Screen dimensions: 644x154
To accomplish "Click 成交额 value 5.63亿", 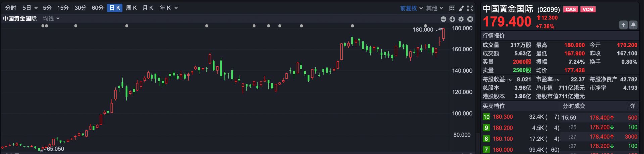I will 523,53.
